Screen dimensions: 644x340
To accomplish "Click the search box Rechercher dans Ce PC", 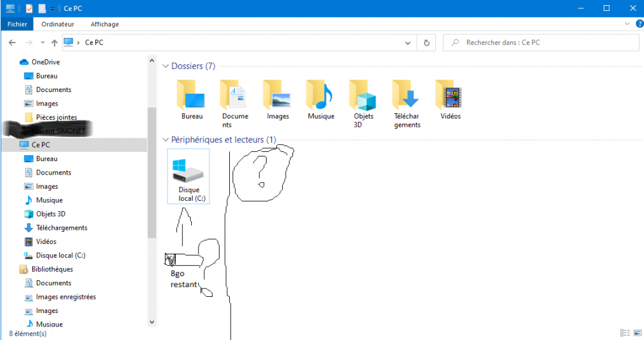I will point(541,42).
